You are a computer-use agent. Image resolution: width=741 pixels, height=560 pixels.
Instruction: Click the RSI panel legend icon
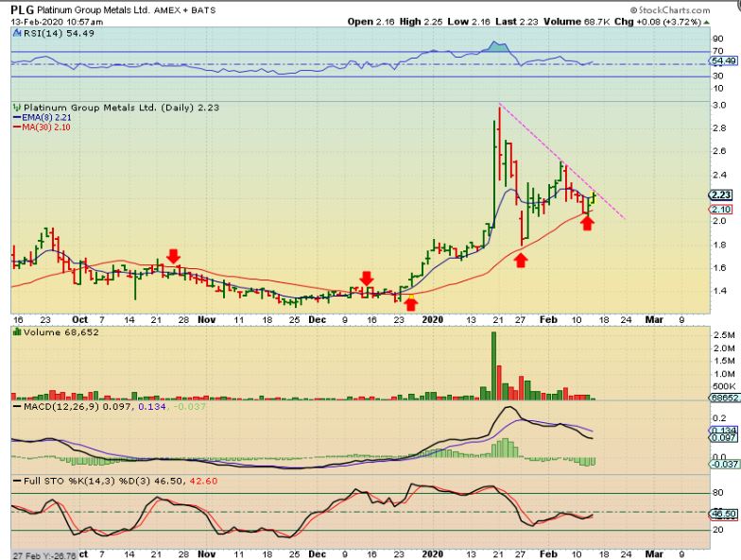point(17,34)
